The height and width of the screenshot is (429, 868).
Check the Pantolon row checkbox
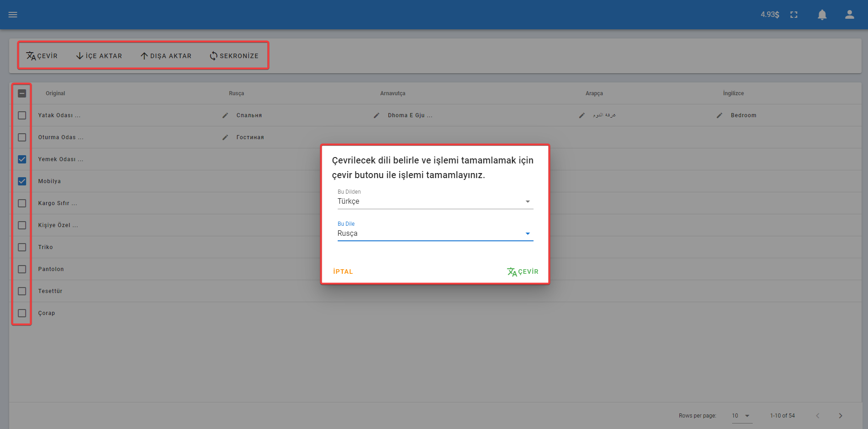(x=22, y=269)
